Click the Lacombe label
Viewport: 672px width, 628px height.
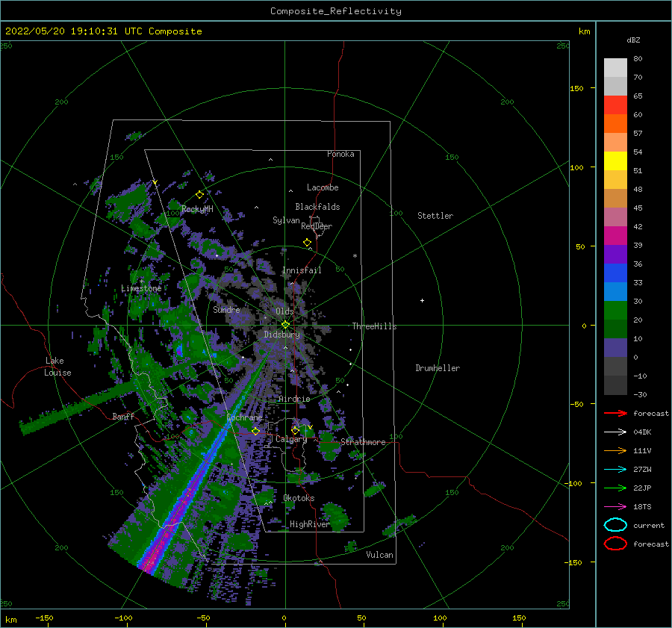tap(323, 187)
